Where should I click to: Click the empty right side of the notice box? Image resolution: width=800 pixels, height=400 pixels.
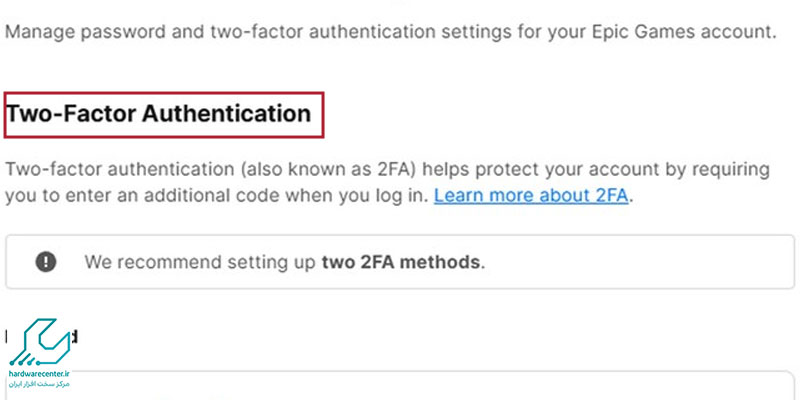pyautogui.click(x=638, y=262)
